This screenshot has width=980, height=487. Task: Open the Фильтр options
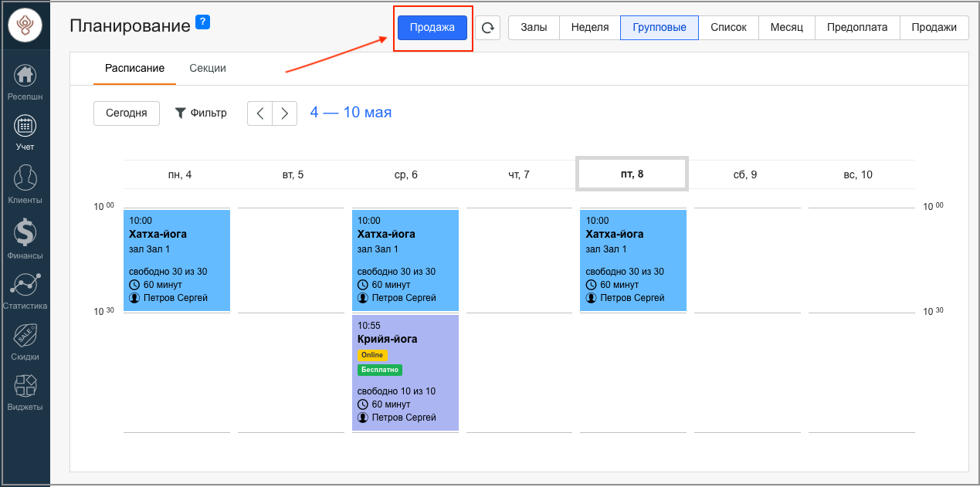pyautogui.click(x=201, y=113)
